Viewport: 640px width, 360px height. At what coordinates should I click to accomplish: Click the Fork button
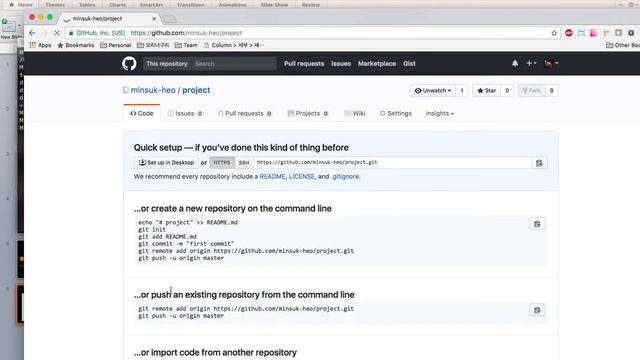point(532,91)
